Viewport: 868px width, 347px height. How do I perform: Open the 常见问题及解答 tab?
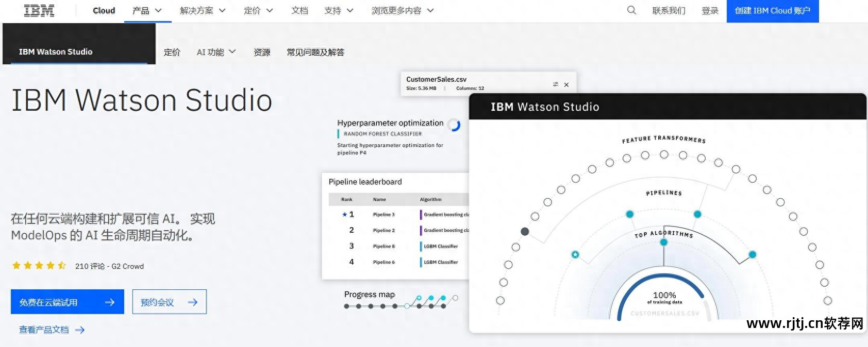315,52
